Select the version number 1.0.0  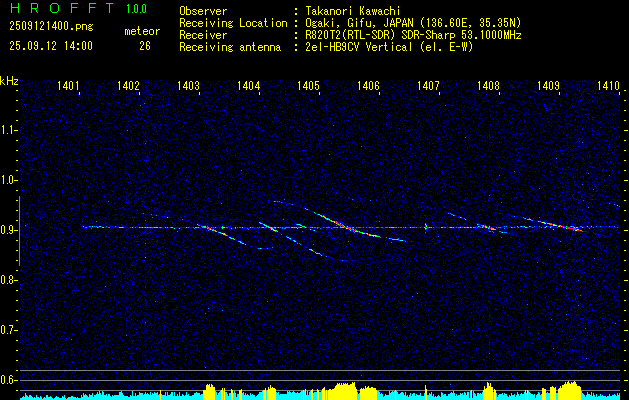(x=136, y=8)
